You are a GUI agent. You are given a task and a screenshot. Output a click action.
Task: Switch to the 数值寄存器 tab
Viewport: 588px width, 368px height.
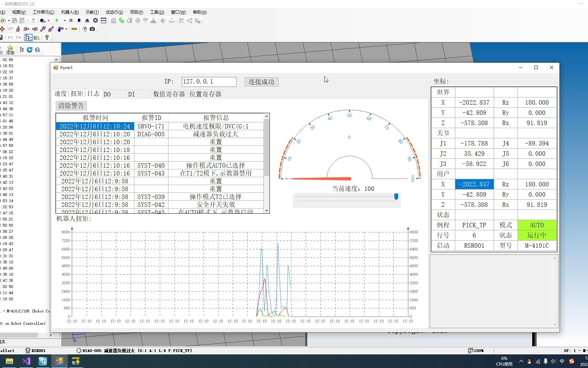click(169, 94)
